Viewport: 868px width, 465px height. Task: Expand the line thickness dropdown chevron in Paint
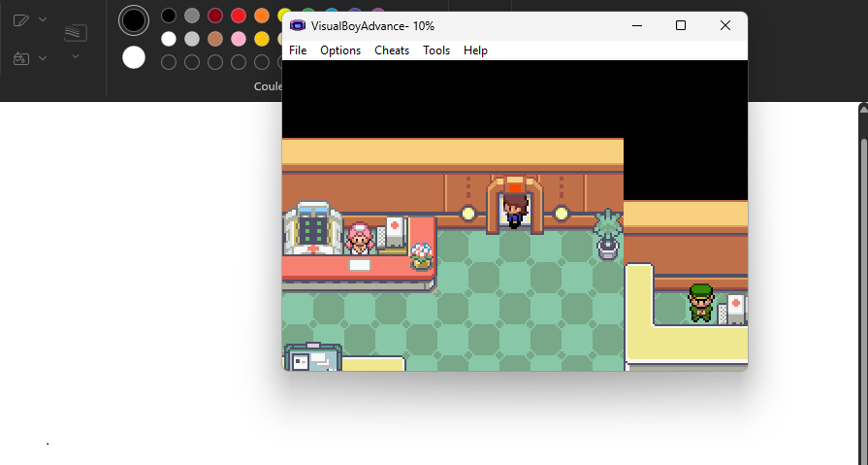tap(76, 56)
